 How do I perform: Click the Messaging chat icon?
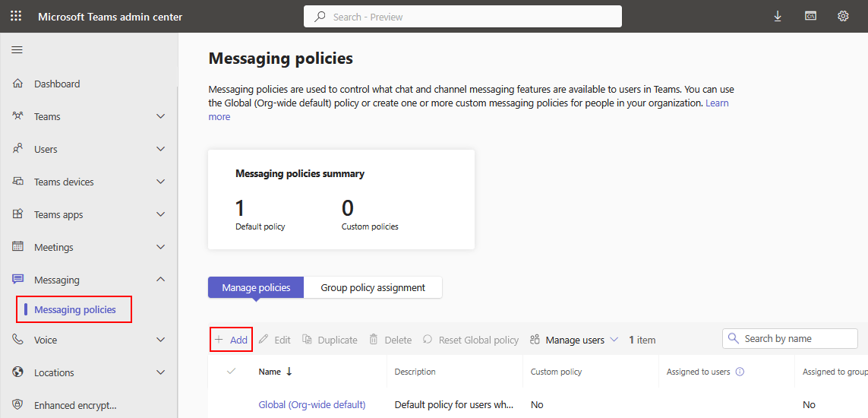pyautogui.click(x=17, y=280)
